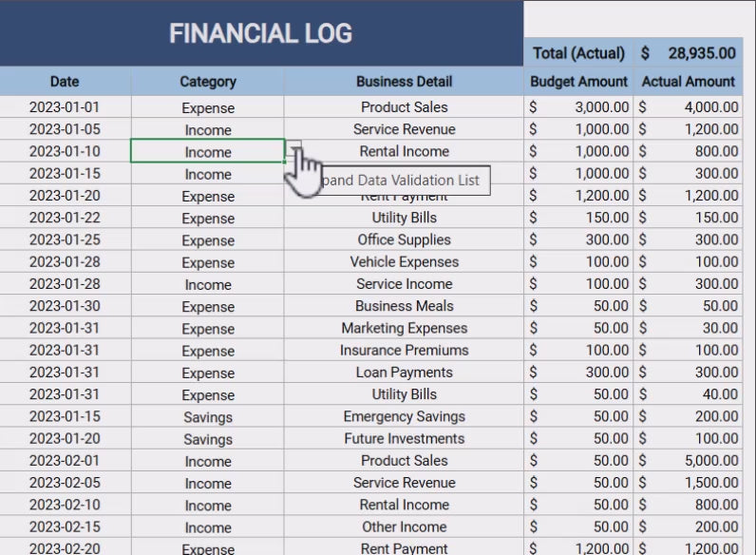Select Rental Income in the 2023-02-10 row

point(404,505)
